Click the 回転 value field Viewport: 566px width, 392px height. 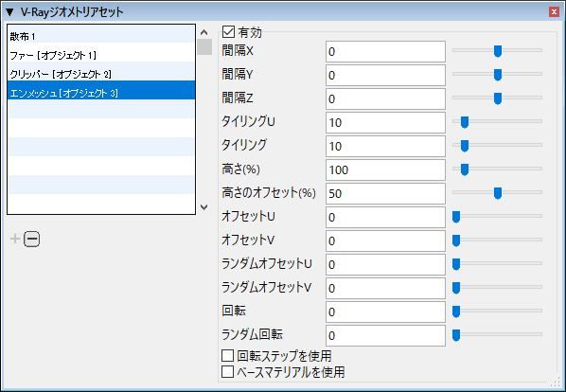[x=385, y=312]
